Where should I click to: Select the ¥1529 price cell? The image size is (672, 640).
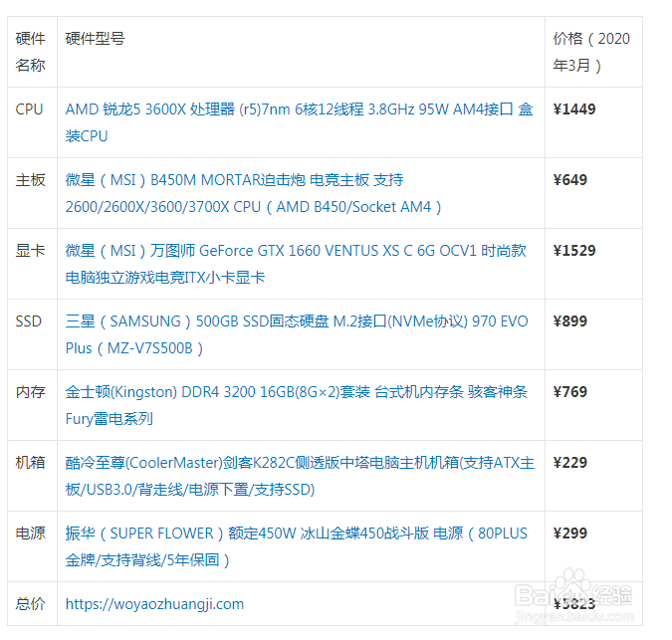click(593, 264)
